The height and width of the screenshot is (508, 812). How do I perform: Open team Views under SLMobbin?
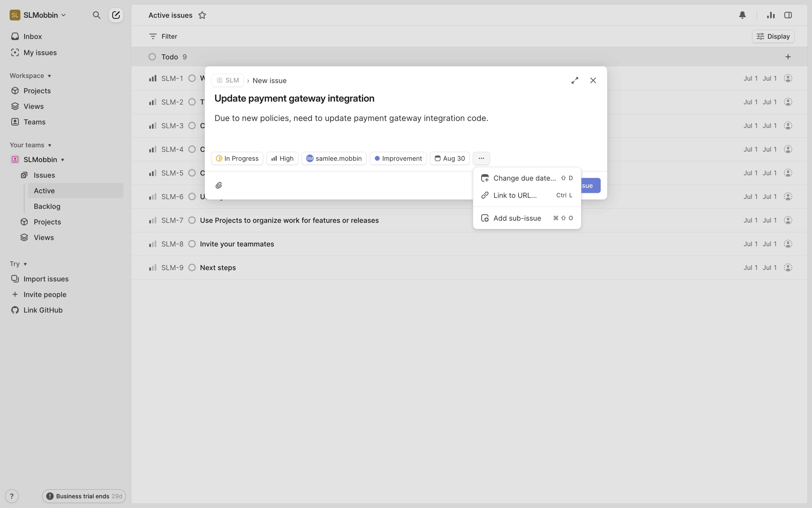coord(44,237)
